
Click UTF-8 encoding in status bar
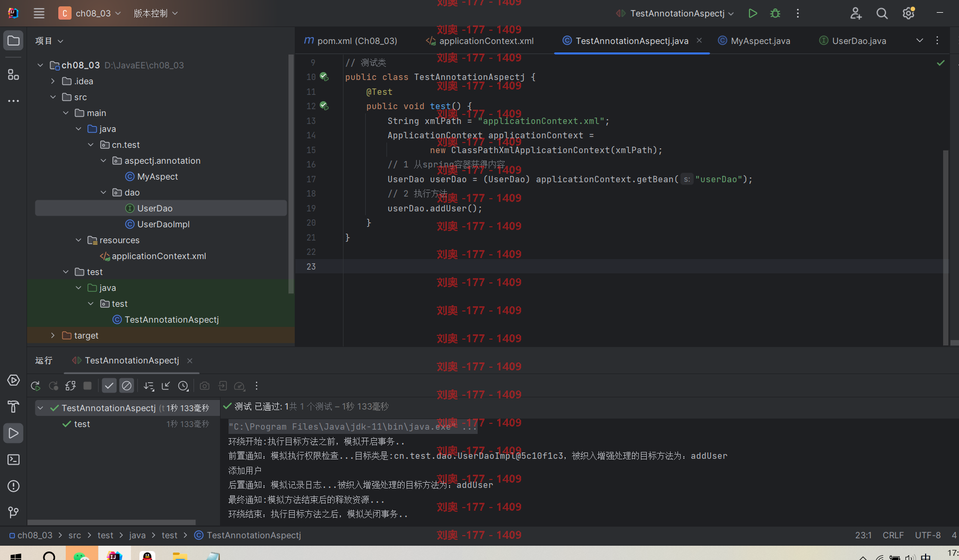click(928, 535)
